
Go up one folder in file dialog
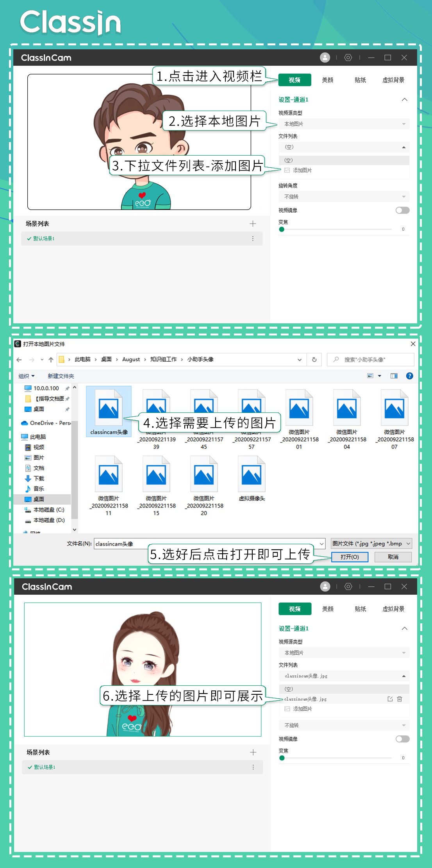pos(51,359)
